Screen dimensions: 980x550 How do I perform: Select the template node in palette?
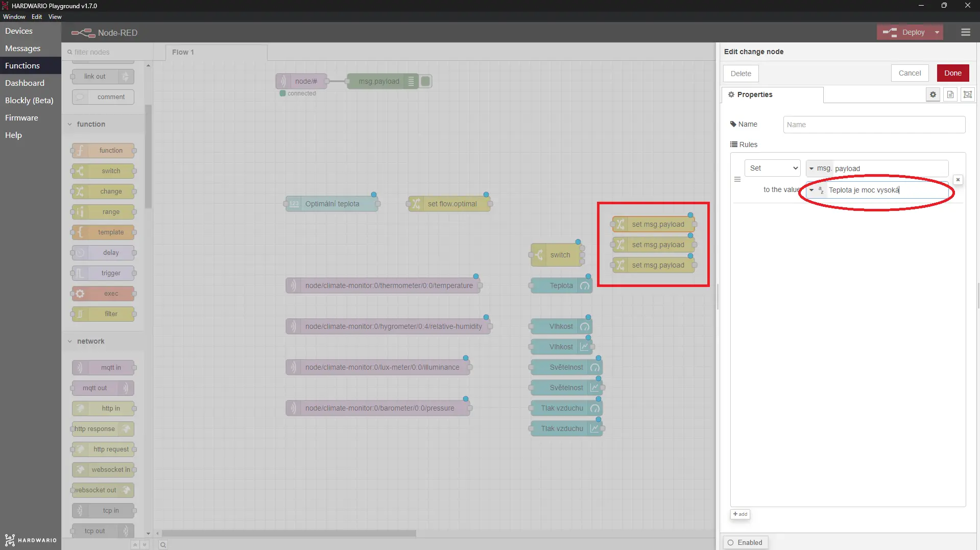(103, 232)
